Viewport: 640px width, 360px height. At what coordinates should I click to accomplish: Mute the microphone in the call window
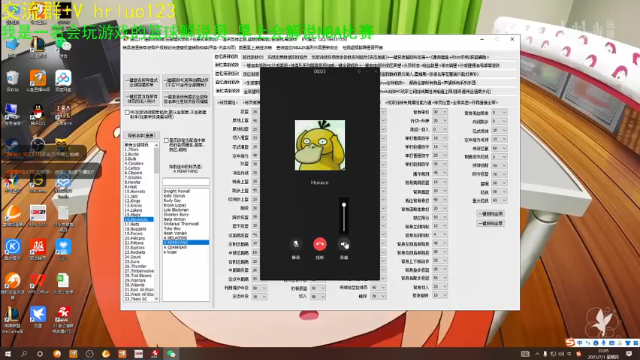pos(296,244)
